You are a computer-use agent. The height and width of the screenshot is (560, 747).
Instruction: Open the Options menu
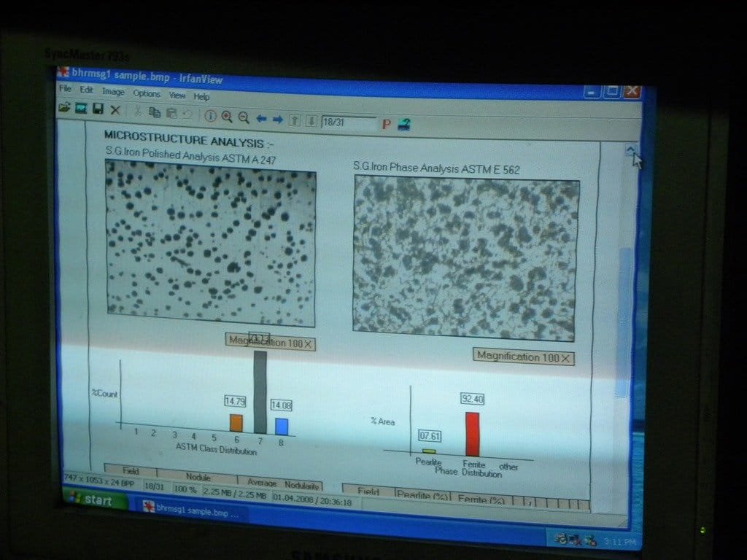146,93
